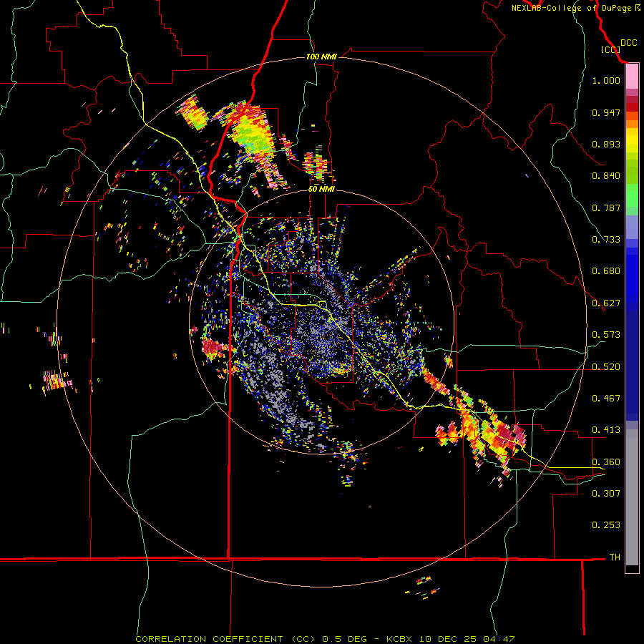The height and width of the screenshot is (644, 644).
Task: Click the 0.627 scale value
Action: pyautogui.click(x=606, y=303)
